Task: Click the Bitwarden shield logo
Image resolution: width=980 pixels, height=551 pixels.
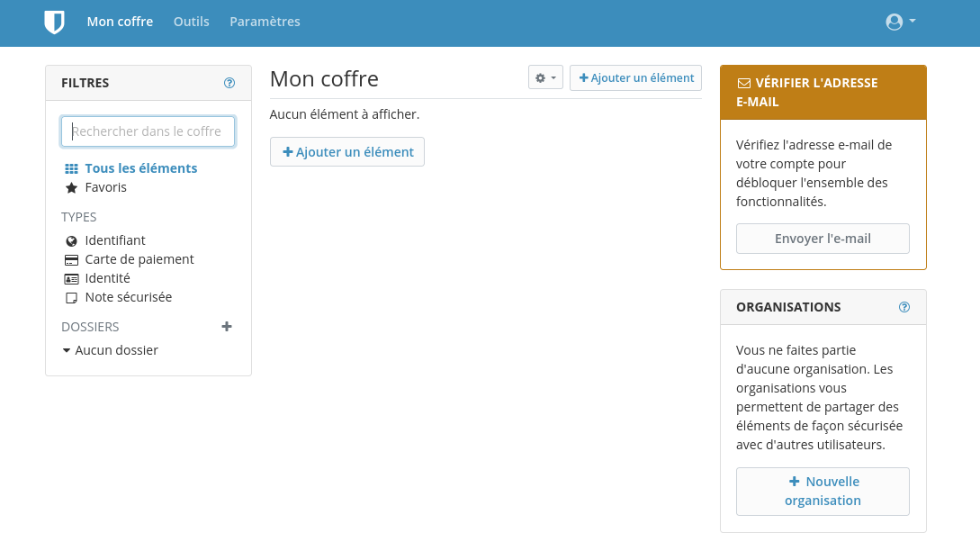Action: (x=54, y=23)
